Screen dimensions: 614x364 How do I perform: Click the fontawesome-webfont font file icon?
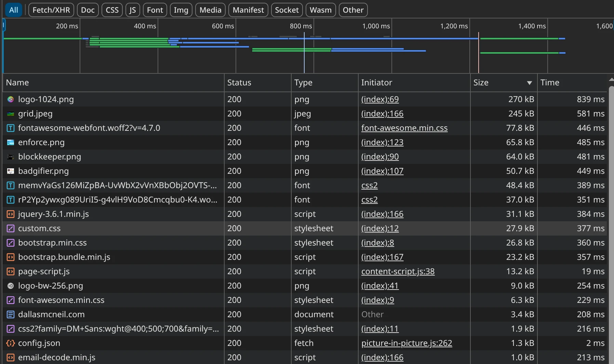[11, 128]
